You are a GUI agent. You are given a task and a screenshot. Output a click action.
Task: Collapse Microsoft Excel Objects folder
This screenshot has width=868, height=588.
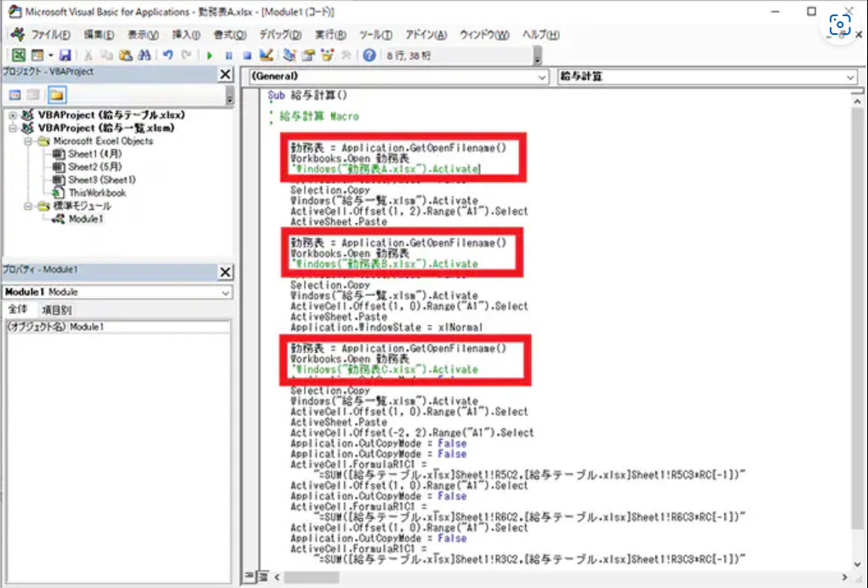tap(28, 141)
